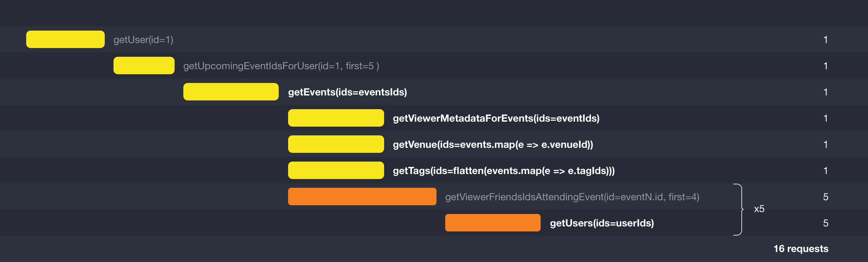Click the yellow bar for getUser(id=1)
Screen dimensions: 868x262
point(65,39)
